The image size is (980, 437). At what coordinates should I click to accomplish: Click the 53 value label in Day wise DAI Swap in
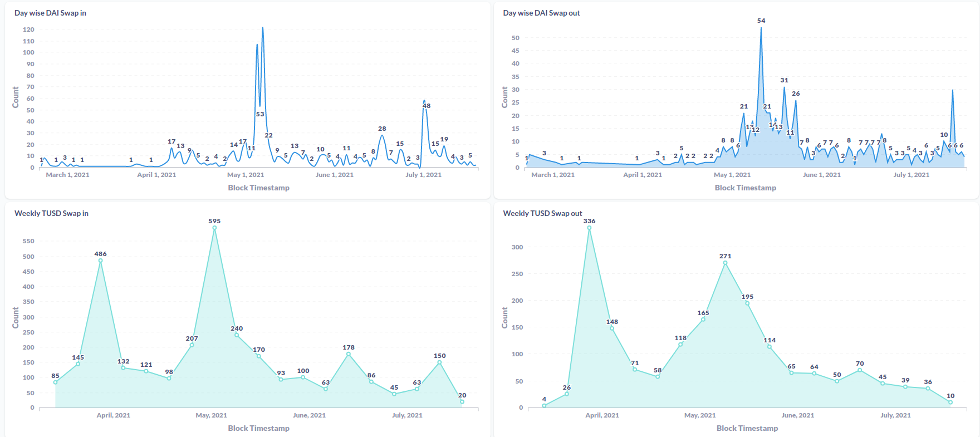tap(260, 114)
